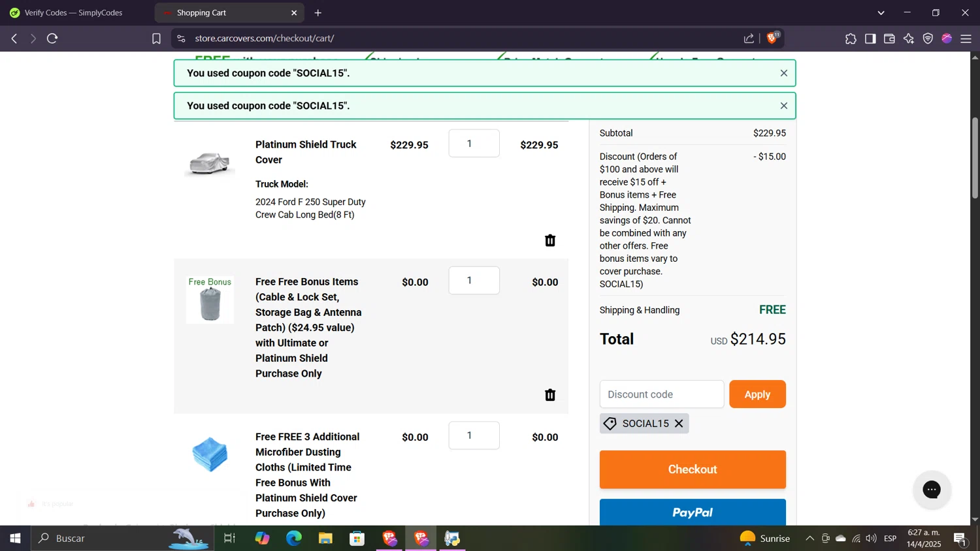This screenshot has width=980, height=551.
Task: Remove Free Bonus Items from cart
Action: click(x=550, y=395)
